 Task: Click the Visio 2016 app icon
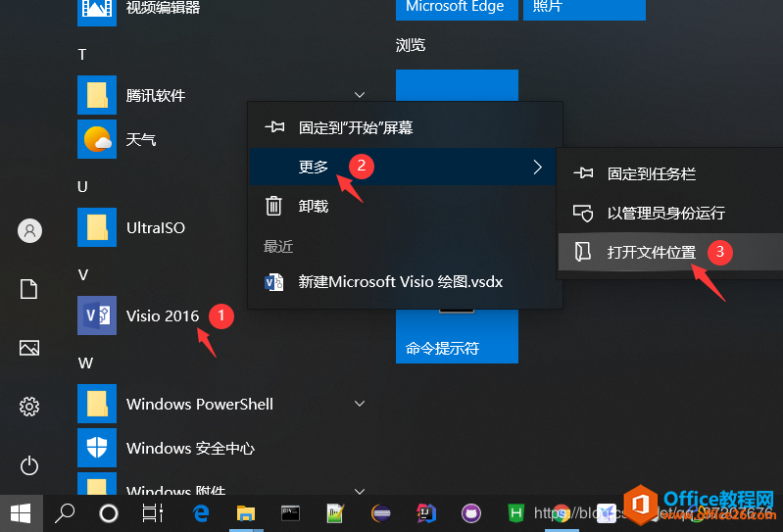97,315
